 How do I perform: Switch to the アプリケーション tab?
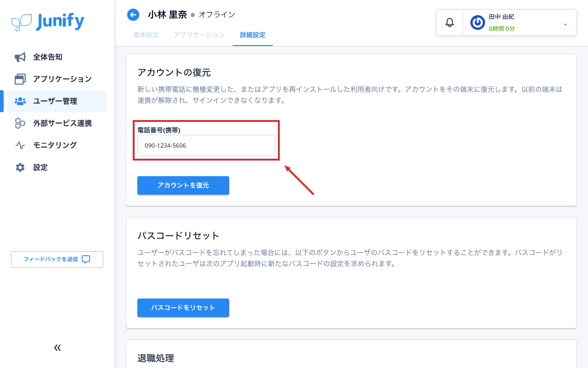pos(199,35)
